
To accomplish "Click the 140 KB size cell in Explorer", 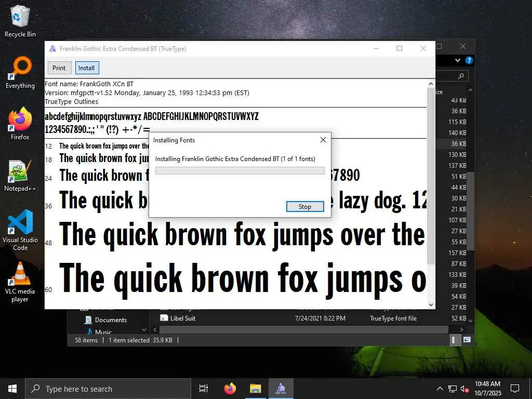I will click(457, 132).
